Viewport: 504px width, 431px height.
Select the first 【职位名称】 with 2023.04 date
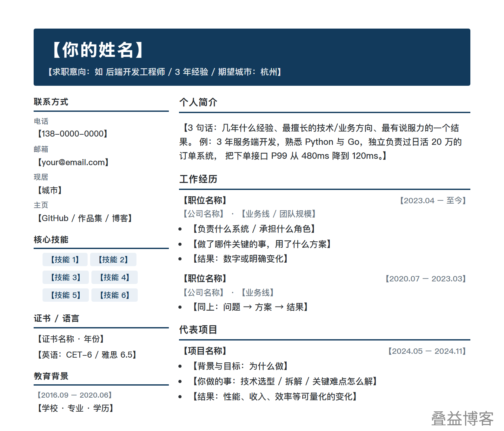point(205,200)
